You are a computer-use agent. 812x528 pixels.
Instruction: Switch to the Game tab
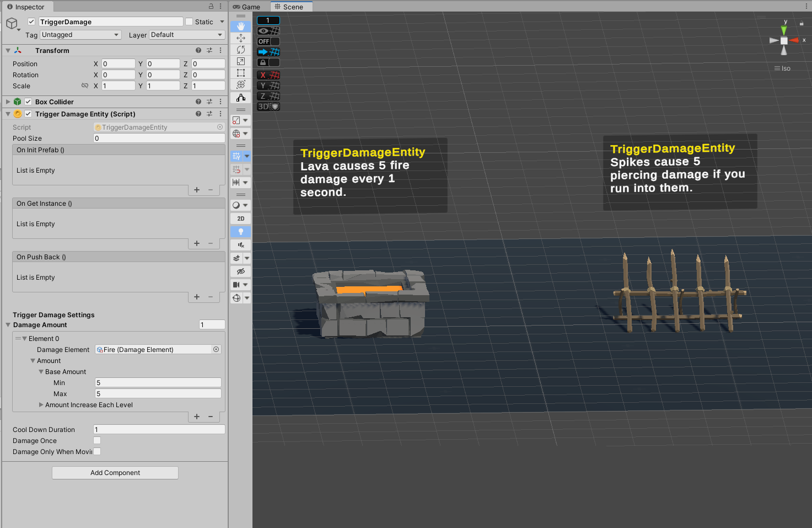coord(246,7)
